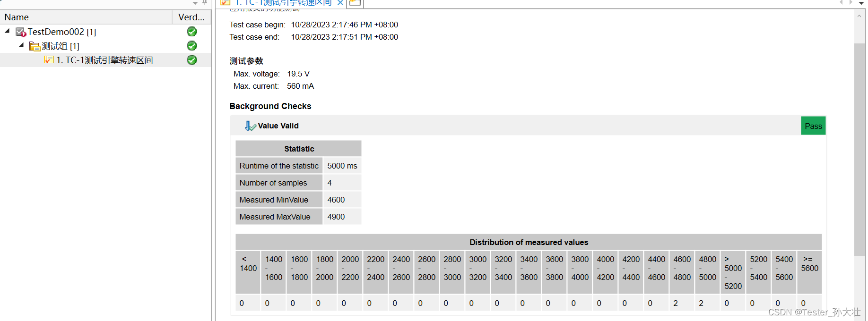
Task: Click the 4900 MaxValue cell
Action: (x=342, y=217)
